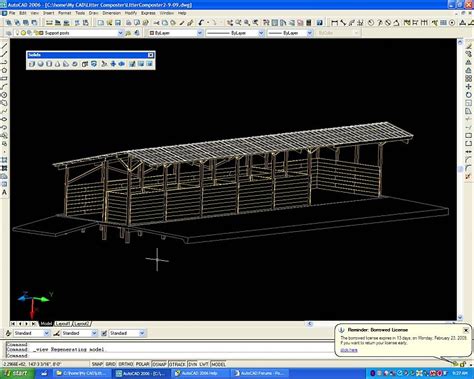Open the My CAD folder taskbar button
474x379 pixels.
[x=82, y=373]
